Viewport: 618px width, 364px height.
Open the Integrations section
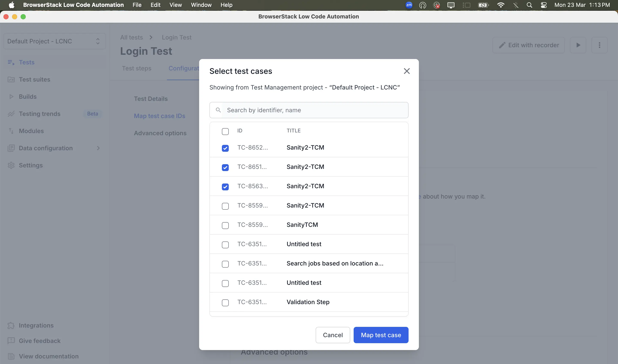pyautogui.click(x=36, y=326)
